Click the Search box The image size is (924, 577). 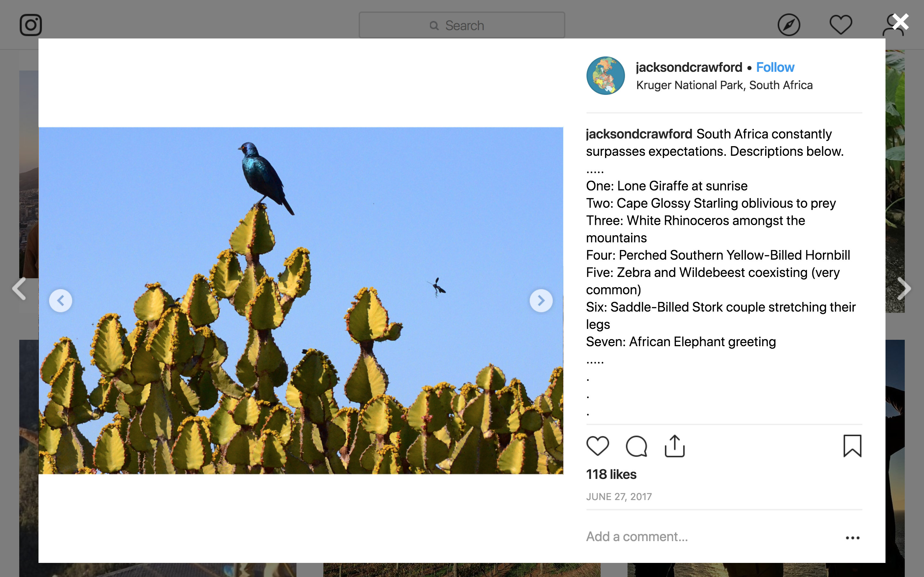click(462, 25)
